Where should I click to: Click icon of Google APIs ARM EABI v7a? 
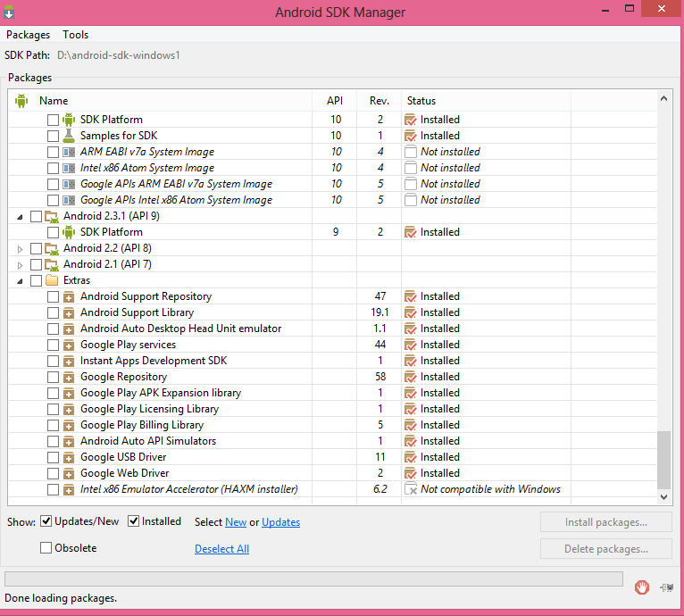(69, 184)
